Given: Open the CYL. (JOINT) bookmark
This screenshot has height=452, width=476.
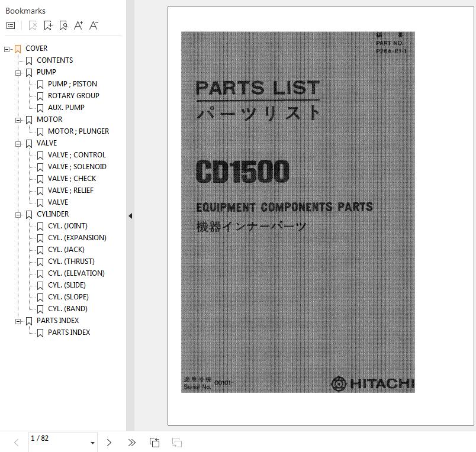Looking at the screenshot, I should tap(67, 226).
